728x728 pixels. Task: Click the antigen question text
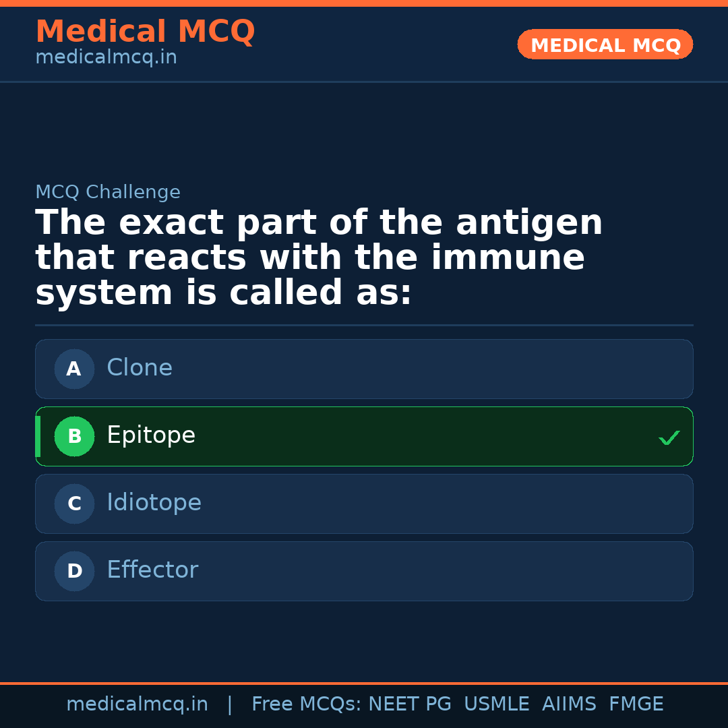[x=318, y=258]
